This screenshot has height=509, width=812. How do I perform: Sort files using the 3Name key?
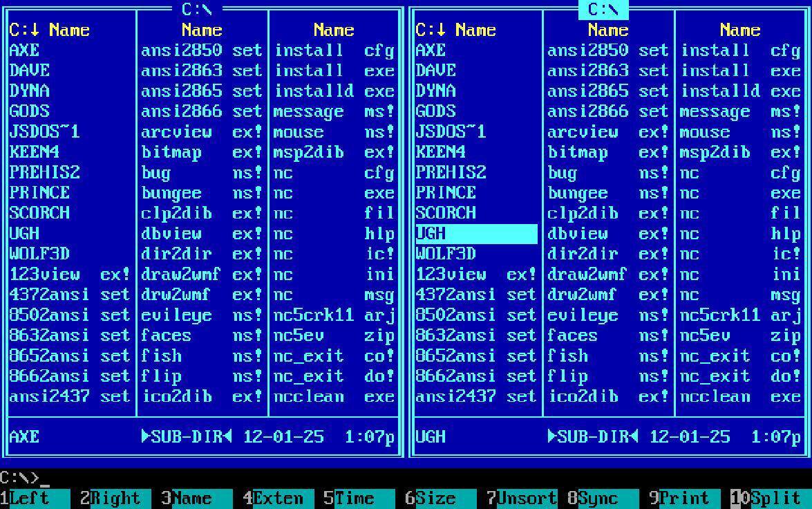[195, 499]
